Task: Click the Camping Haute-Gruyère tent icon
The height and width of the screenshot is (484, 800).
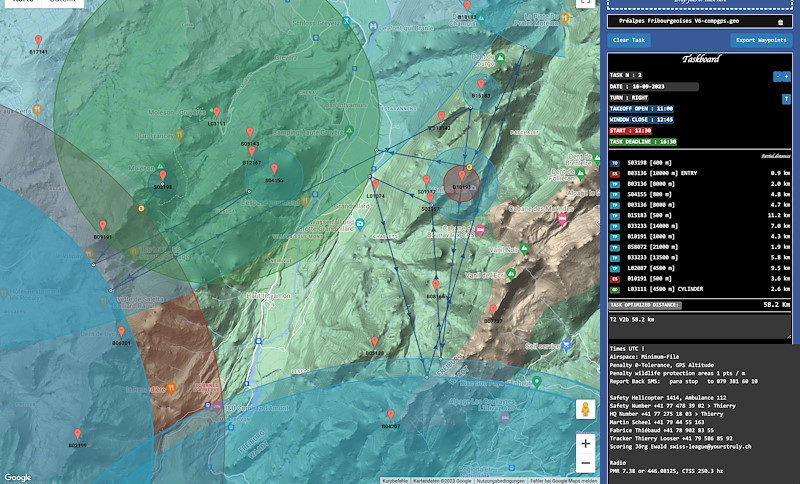Action: point(348,131)
